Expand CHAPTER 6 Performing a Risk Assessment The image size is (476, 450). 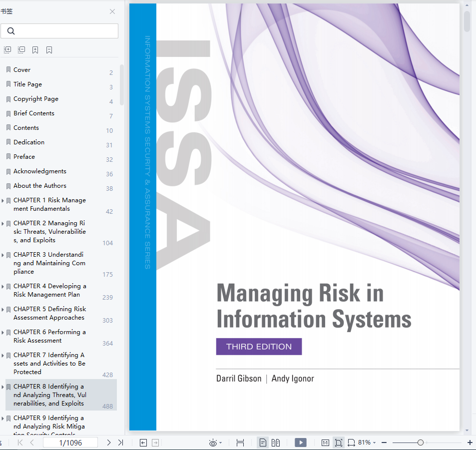[x=2, y=333]
